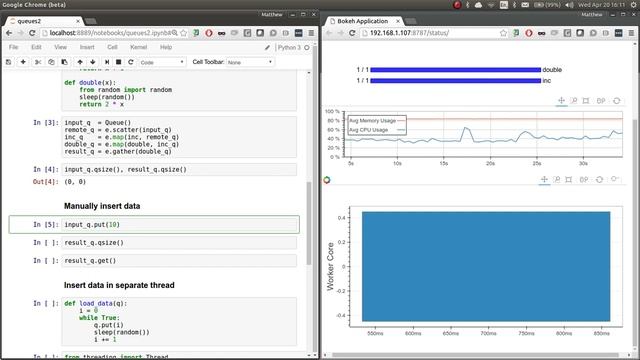Bookmark the queues2 page with the star icon

tap(184, 33)
